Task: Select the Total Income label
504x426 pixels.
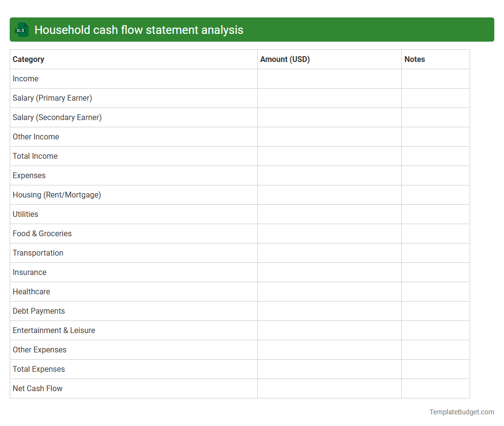Action: [35, 156]
